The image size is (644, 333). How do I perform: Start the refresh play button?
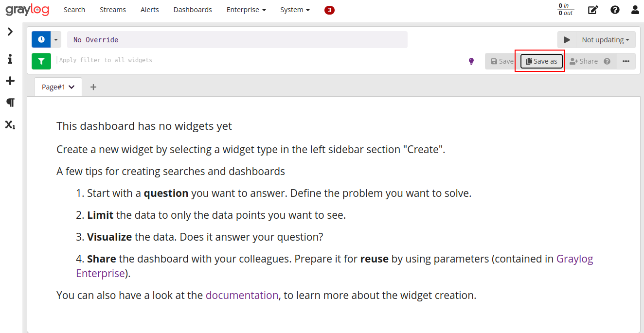pyautogui.click(x=567, y=40)
